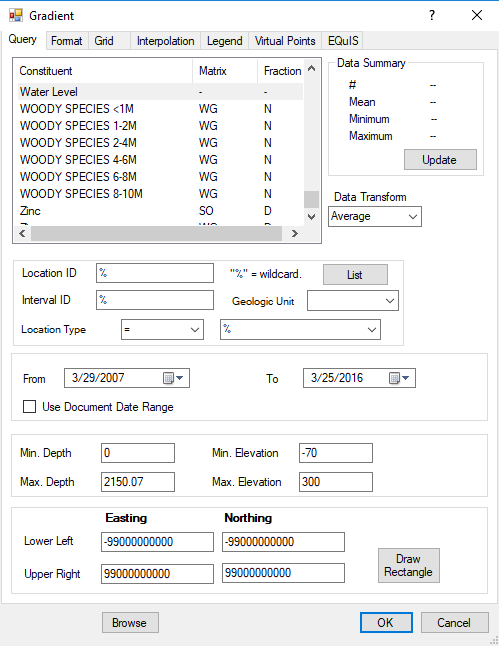Select the Zinc SO row
499x646 pixels.
(161, 211)
